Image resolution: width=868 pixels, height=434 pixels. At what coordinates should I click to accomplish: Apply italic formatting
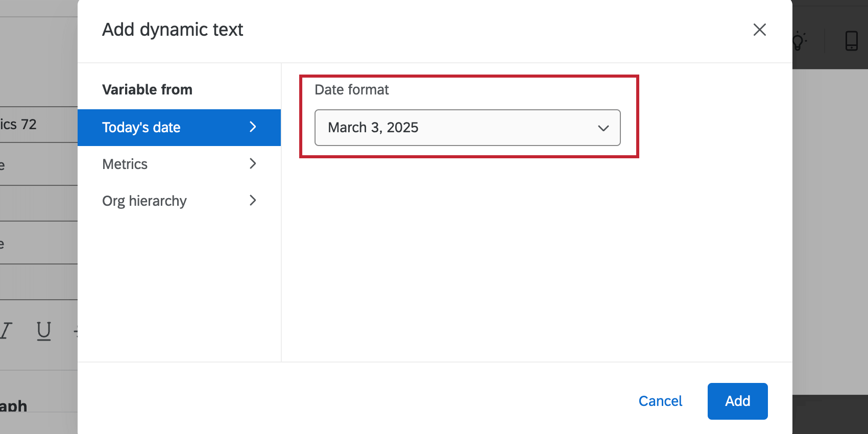point(4,330)
